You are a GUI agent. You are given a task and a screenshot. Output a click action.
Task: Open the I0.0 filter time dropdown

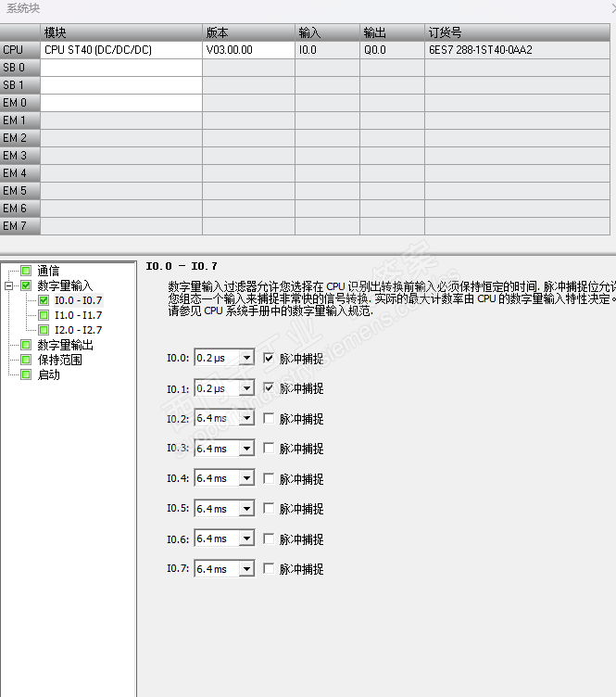tap(246, 358)
